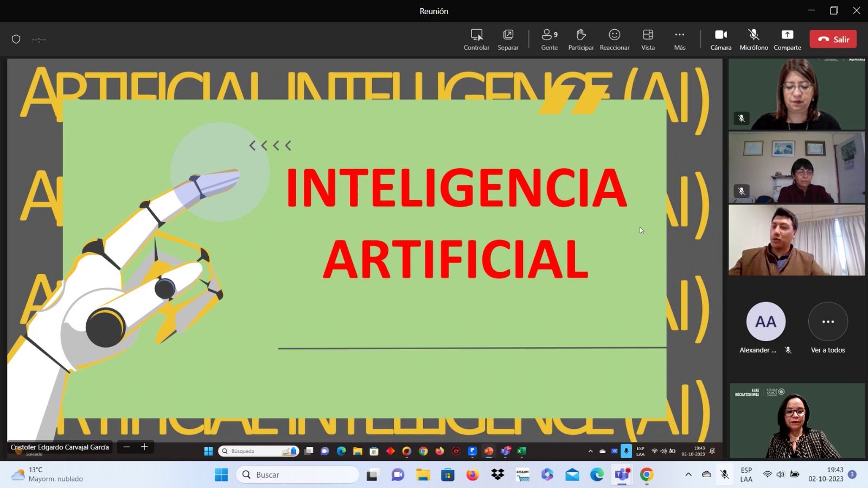Zoom in shared content with plus button

click(x=144, y=447)
